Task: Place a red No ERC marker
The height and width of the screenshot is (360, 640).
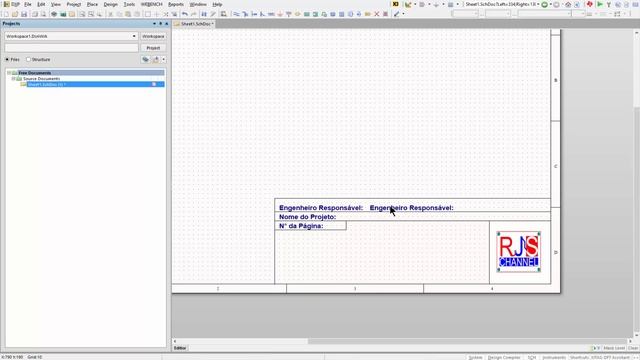Action: click(377, 14)
